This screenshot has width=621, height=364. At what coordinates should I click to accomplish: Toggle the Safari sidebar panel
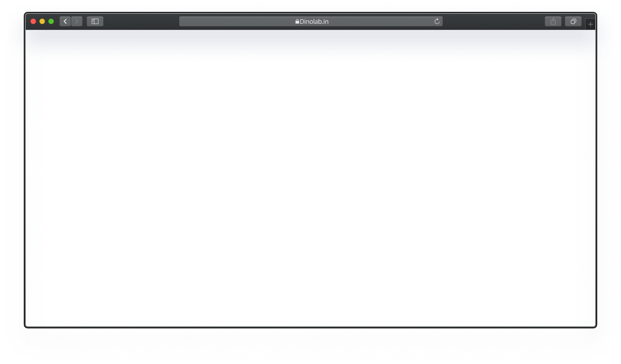click(95, 21)
